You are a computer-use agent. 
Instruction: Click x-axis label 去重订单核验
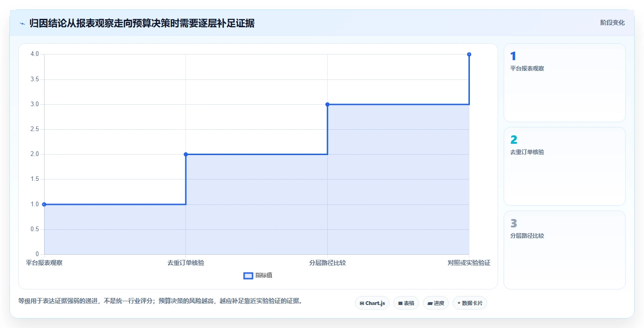186,263
